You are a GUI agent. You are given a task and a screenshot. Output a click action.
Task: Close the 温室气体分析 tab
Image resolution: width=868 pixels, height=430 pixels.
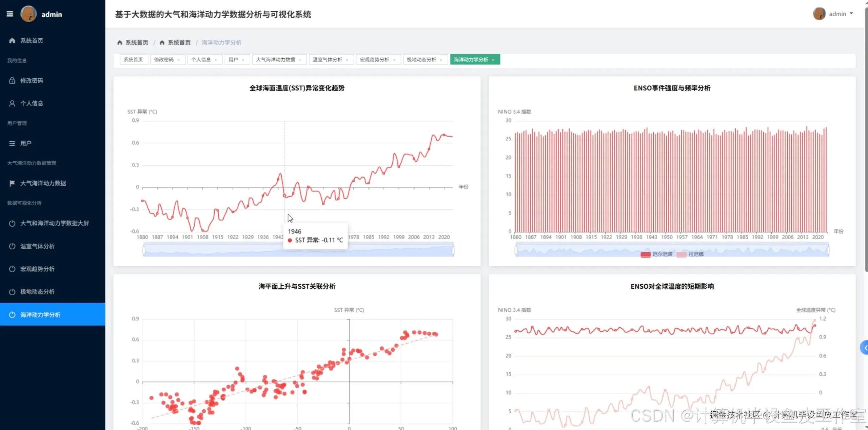(347, 60)
